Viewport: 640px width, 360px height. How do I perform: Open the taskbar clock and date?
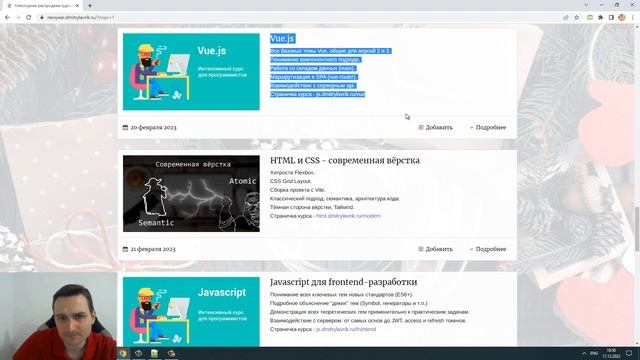tap(611, 353)
